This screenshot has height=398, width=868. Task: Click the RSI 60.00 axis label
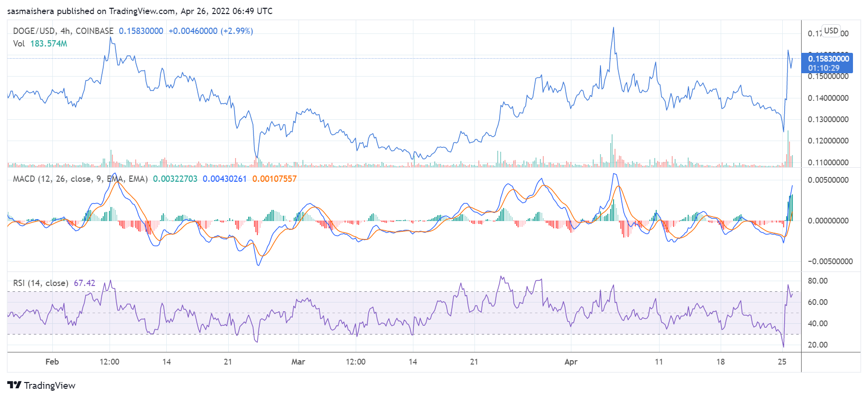coord(818,302)
